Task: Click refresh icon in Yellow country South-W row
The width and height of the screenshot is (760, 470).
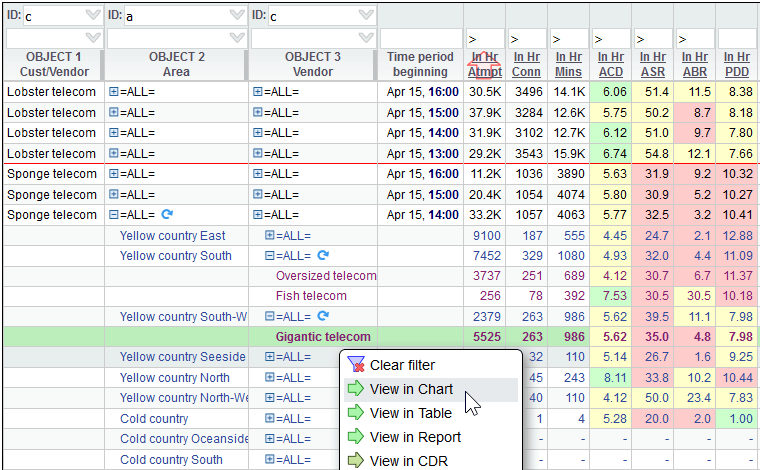Action: (x=323, y=317)
